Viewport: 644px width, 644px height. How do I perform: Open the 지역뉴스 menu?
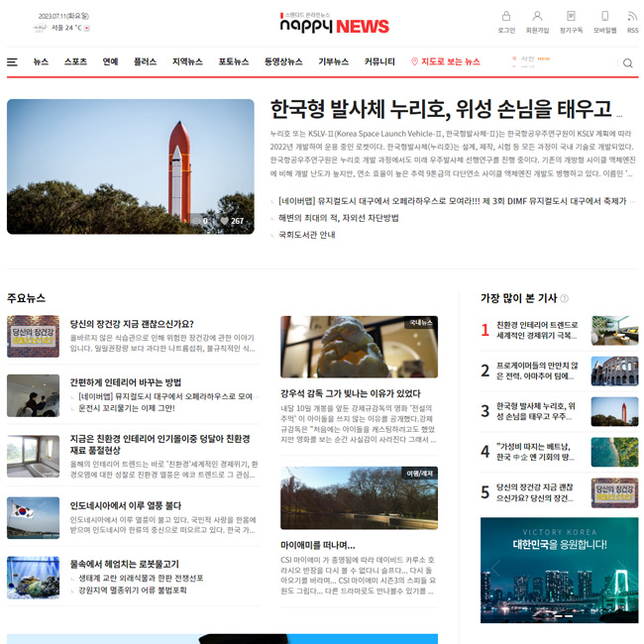(x=187, y=61)
